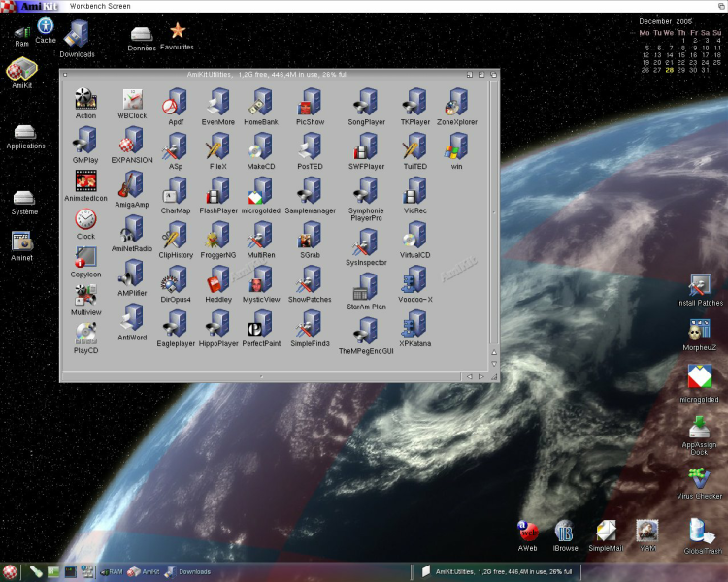
Task: Open the Apdf PDF viewer icon
Action: click(x=176, y=102)
